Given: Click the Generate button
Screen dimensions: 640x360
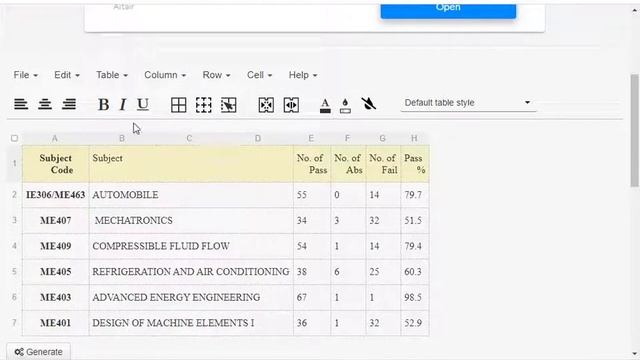Looking at the screenshot, I should [38, 352].
